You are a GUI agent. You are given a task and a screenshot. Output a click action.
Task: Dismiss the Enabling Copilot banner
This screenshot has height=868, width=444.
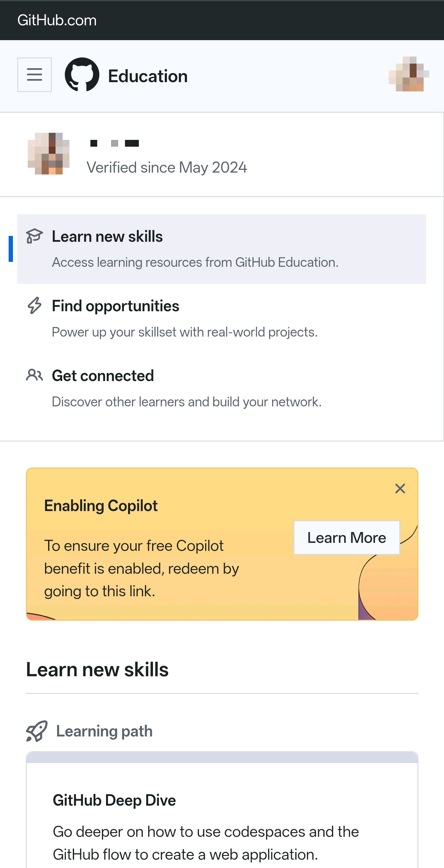pyautogui.click(x=400, y=488)
